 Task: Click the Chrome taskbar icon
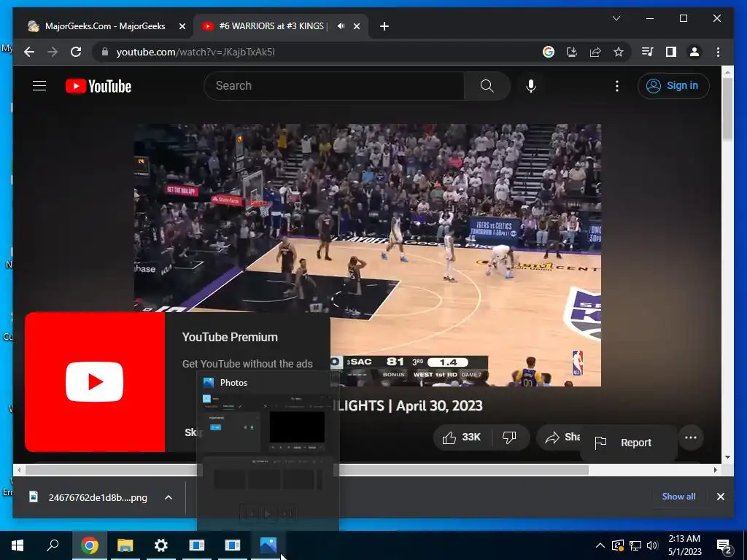(89, 545)
